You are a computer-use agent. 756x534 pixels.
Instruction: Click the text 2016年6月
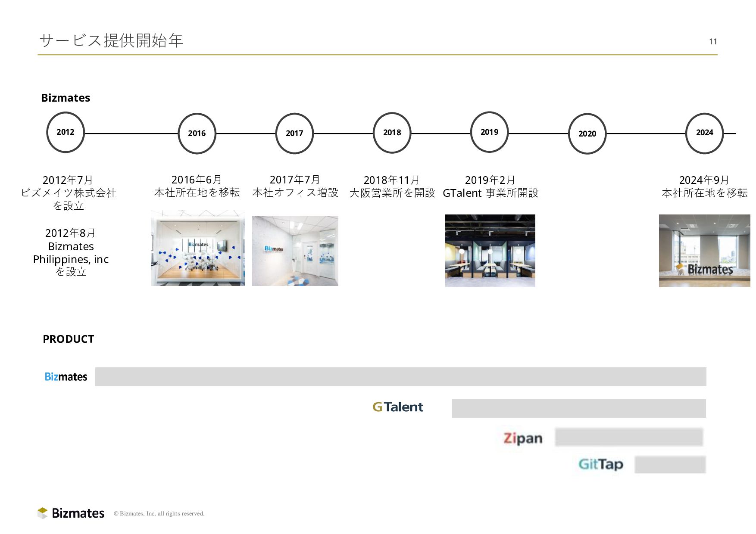click(x=197, y=180)
